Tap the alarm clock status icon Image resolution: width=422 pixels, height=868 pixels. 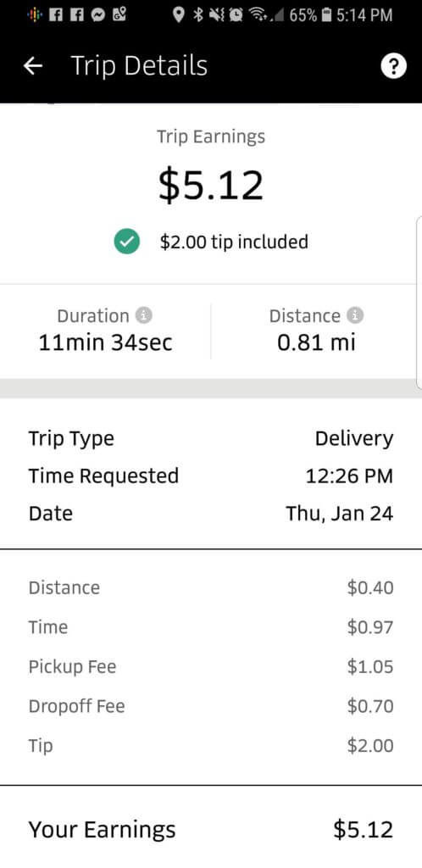click(x=236, y=15)
